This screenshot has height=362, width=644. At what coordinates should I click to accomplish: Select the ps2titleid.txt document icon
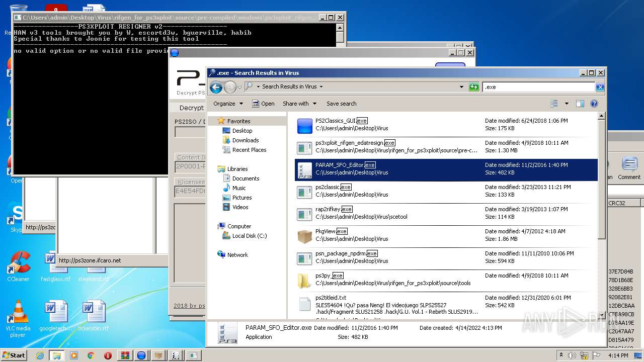pos(305,304)
